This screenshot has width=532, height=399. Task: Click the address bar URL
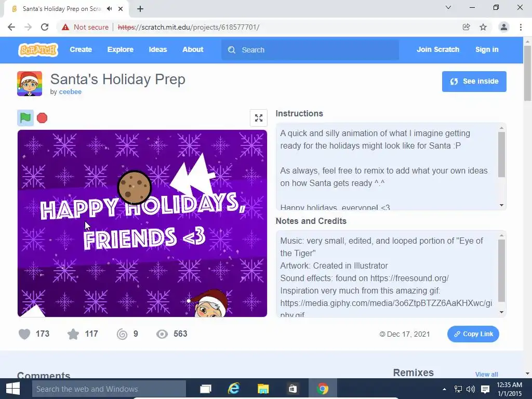coord(188,27)
